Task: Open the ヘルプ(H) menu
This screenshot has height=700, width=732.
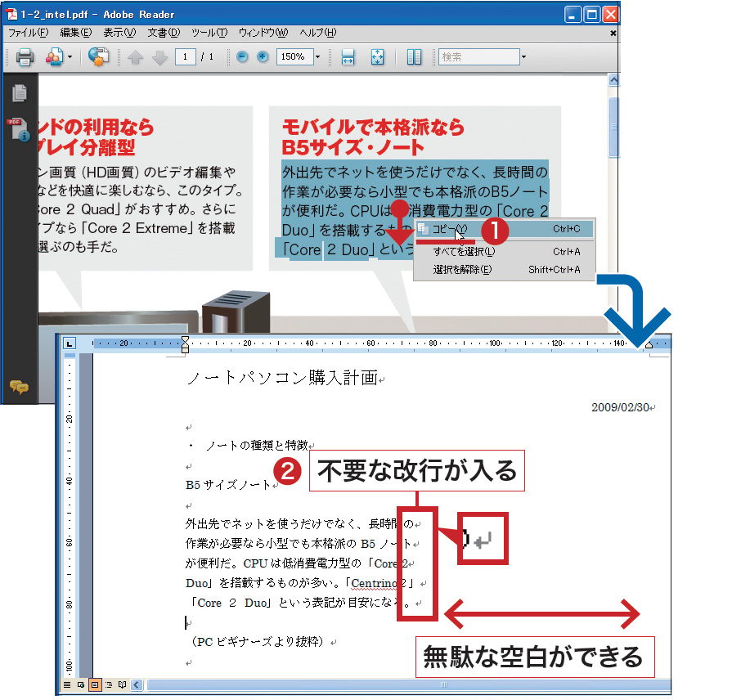Action: coord(317,33)
